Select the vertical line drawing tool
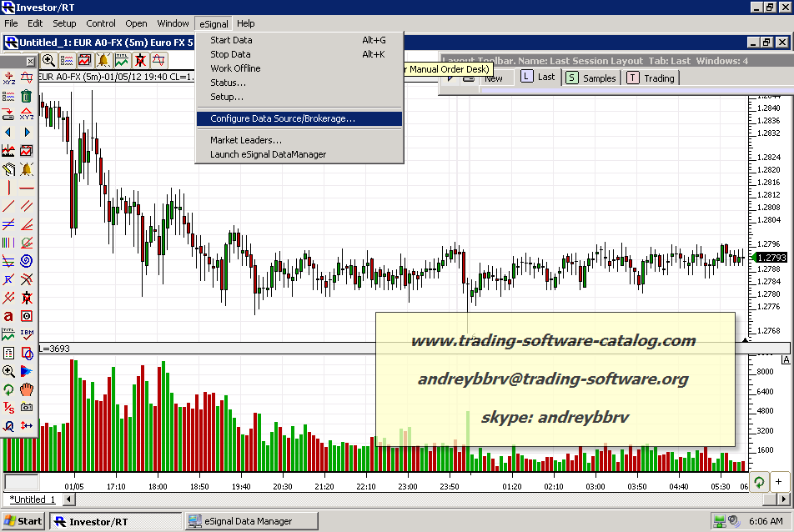The height and width of the screenshot is (532, 794). (8, 188)
